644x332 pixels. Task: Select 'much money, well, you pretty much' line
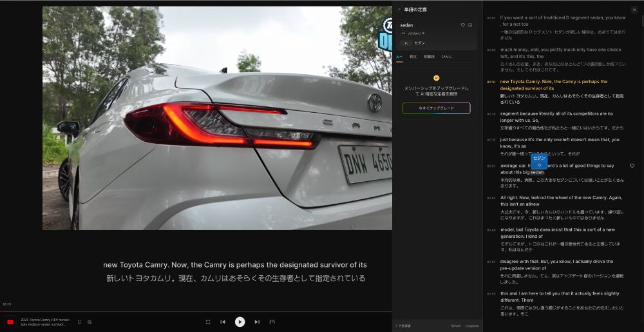coord(560,53)
